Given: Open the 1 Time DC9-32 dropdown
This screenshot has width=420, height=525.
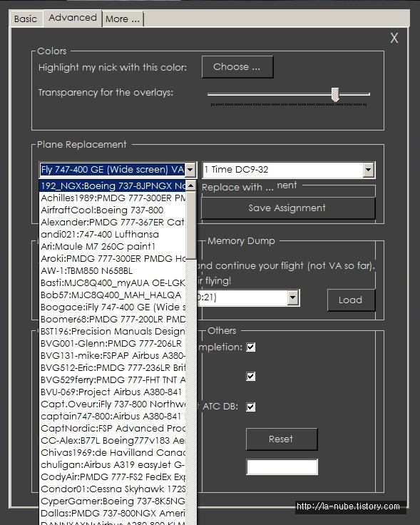Looking at the screenshot, I should pos(368,170).
